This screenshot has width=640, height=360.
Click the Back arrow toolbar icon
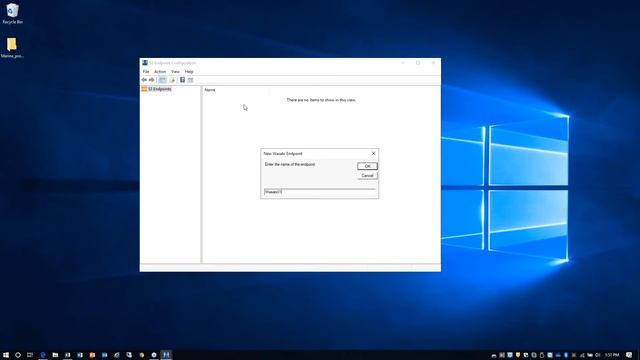(x=144, y=80)
